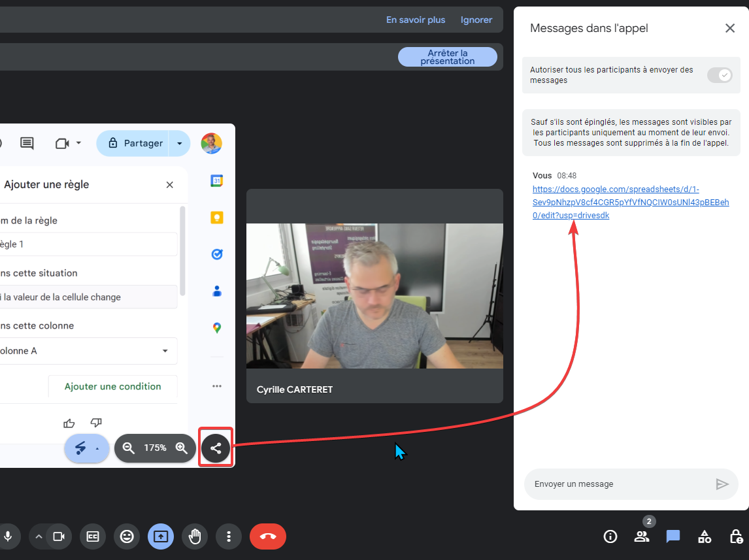Open the activities shapes icon
The image size is (749, 560).
(x=704, y=536)
